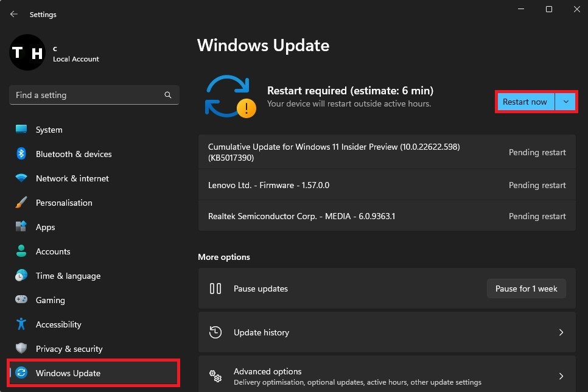Select the Network & internet Wi-Fi icon
The width and height of the screenshot is (588, 392).
coord(21,178)
